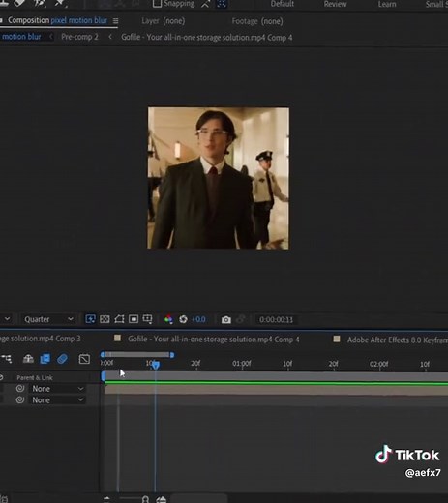Toggle the highlighted blue snap option icon
This screenshot has height=503, width=448.
coord(222,4)
